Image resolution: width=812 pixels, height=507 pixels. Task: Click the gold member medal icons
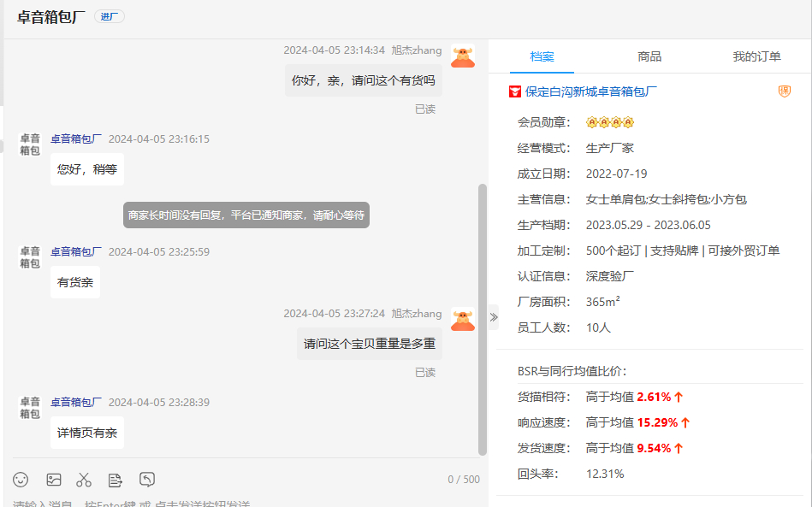pyautogui.click(x=609, y=122)
